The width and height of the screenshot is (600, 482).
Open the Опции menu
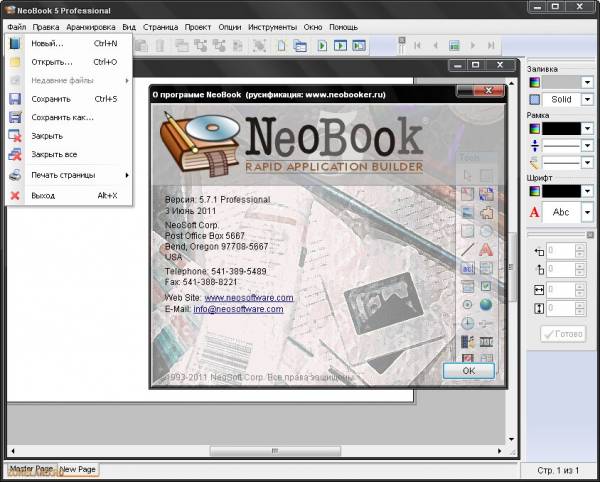[230, 28]
